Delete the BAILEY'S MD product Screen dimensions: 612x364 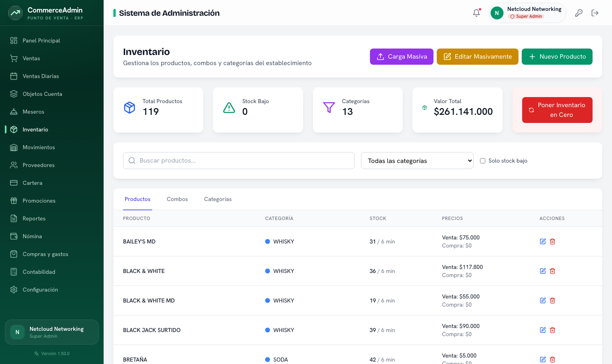point(552,241)
